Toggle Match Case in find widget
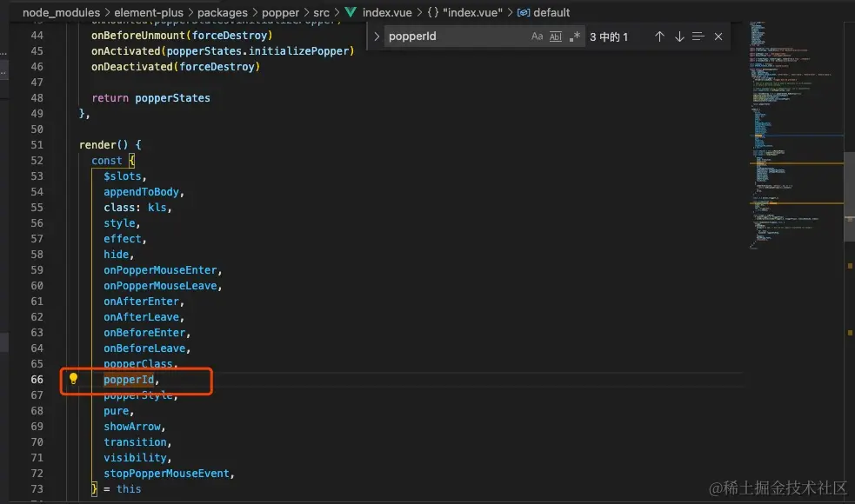Viewport: 855px width, 504px height. 538,36
